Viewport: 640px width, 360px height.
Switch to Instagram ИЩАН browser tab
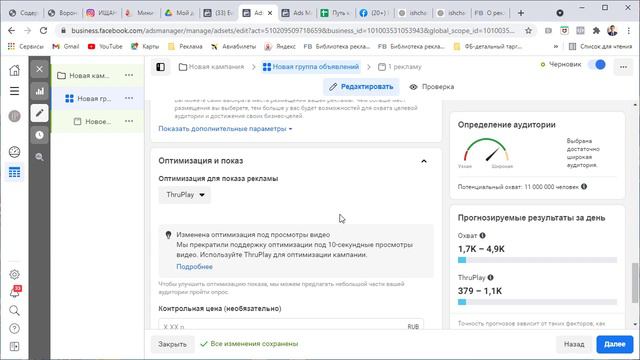[x=102, y=13]
